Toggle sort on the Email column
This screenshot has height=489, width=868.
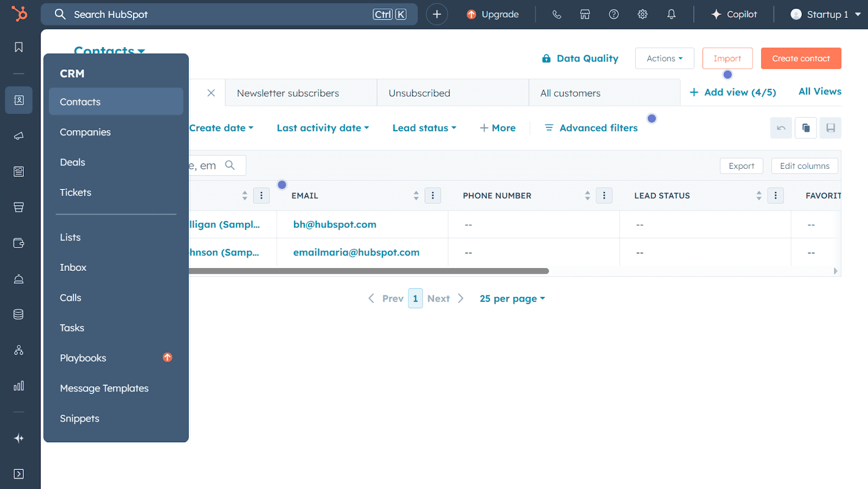click(416, 195)
